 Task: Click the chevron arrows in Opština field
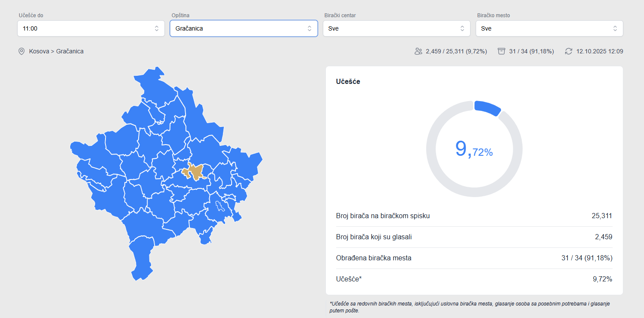pos(310,28)
